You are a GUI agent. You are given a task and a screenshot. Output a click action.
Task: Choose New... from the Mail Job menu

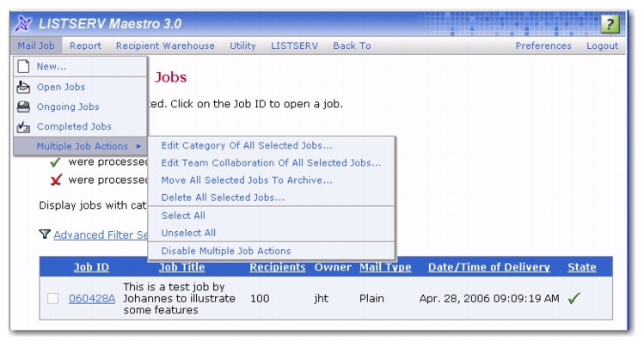pyautogui.click(x=81, y=66)
